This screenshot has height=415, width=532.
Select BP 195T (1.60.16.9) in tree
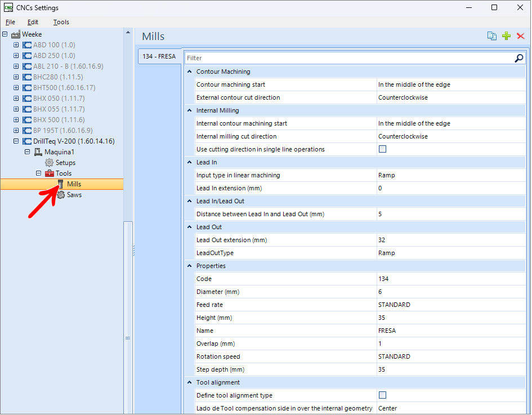tap(62, 131)
